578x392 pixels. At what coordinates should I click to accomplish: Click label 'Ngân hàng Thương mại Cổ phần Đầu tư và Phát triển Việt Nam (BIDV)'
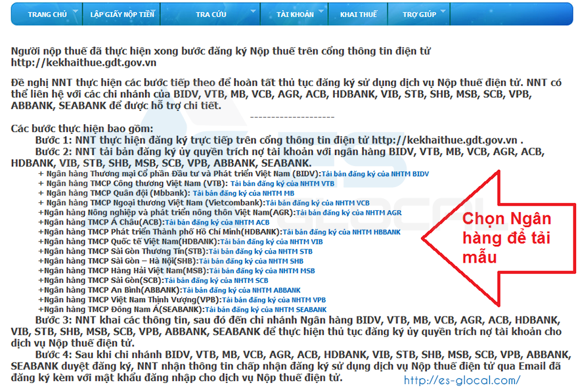[x=184, y=174]
